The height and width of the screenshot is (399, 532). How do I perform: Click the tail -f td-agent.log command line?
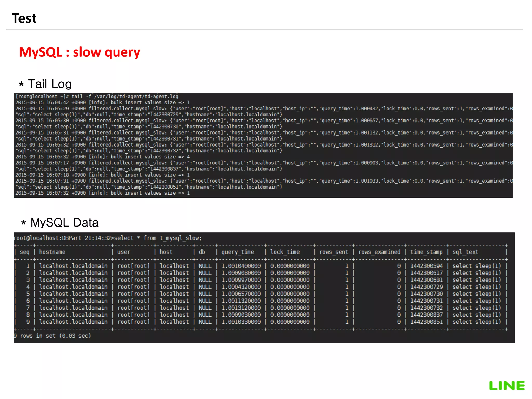tap(97, 96)
